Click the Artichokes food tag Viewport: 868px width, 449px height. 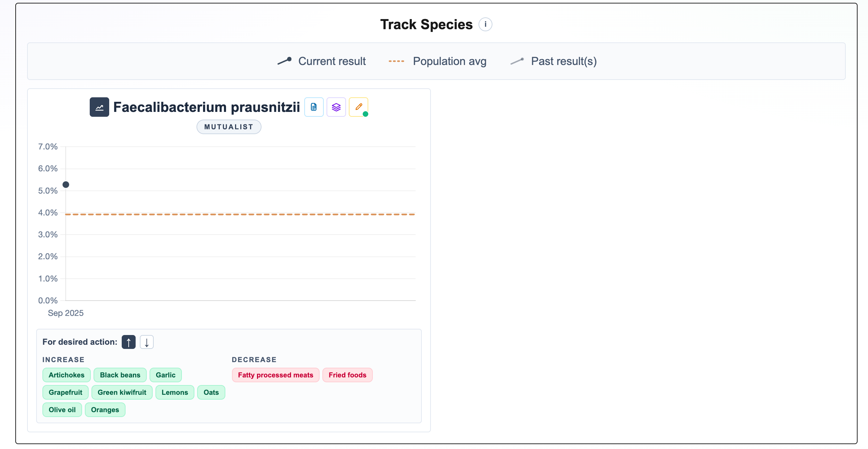(x=66, y=375)
